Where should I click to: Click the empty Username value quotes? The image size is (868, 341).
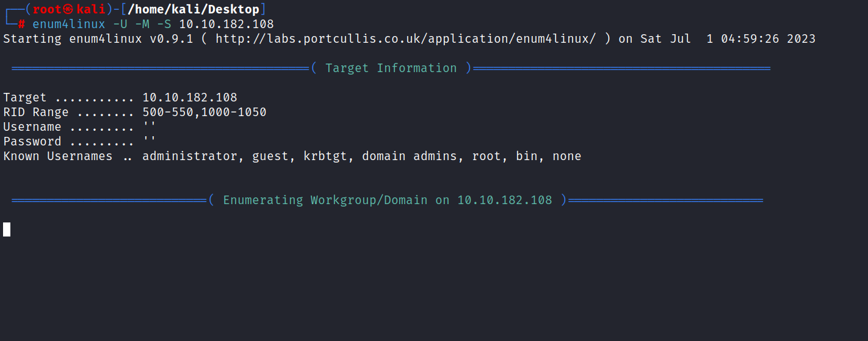click(x=150, y=126)
